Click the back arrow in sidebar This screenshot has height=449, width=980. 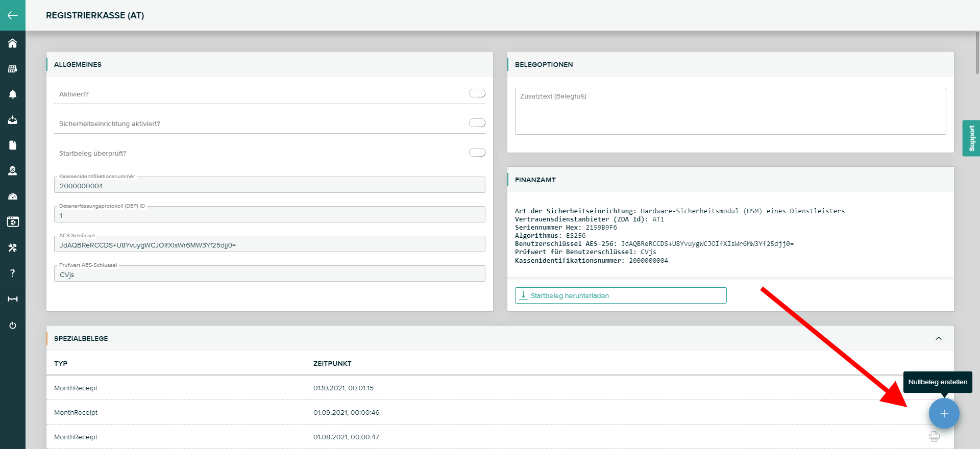pyautogui.click(x=13, y=15)
